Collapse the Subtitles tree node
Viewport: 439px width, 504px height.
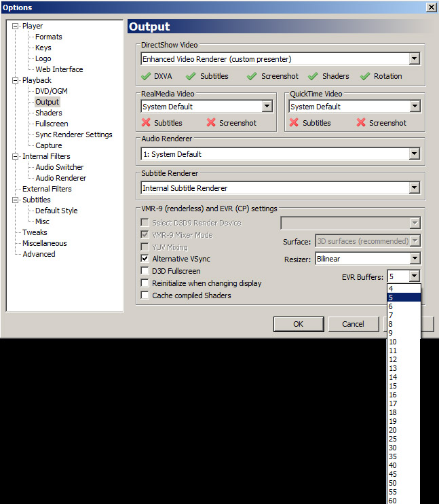tap(15, 200)
